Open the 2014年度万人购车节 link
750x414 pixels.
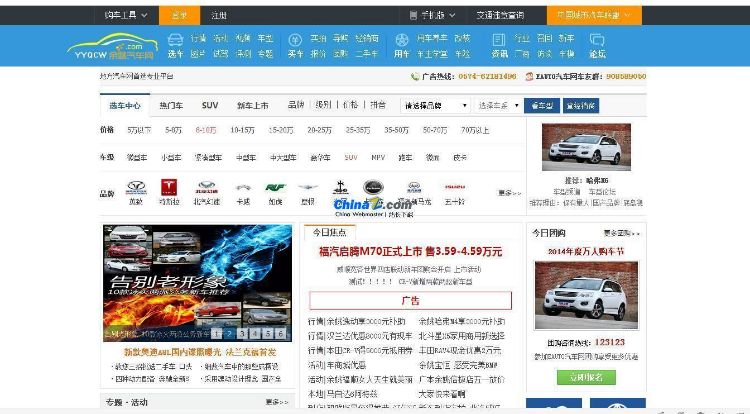click(x=586, y=251)
